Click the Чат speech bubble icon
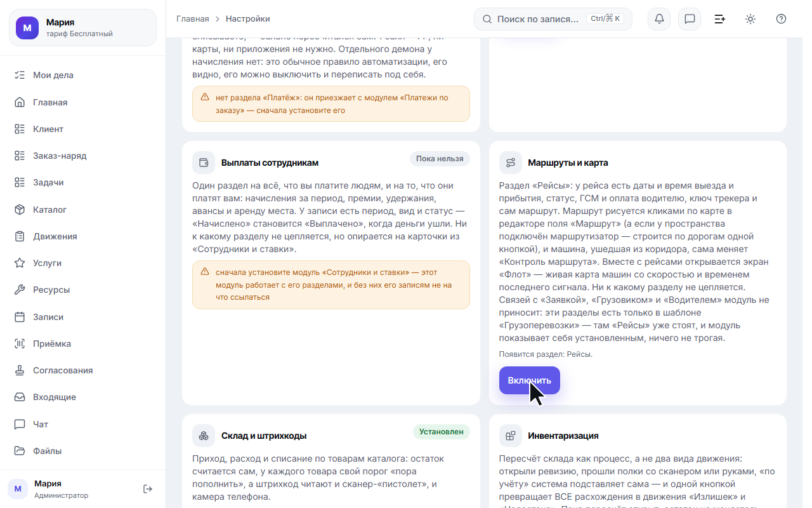The image size is (812, 508). 20,424
